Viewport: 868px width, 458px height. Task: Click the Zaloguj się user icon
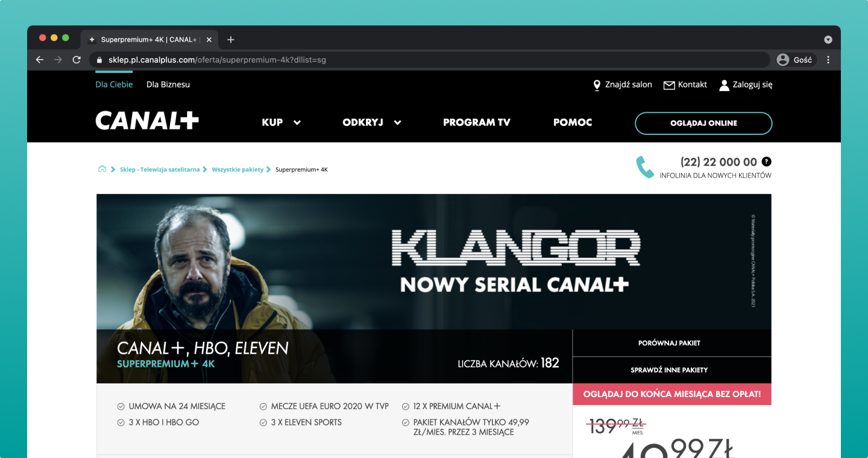(725, 85)
